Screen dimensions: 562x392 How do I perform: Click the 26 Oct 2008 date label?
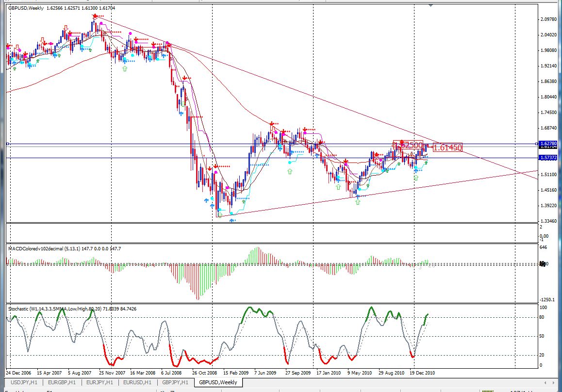pyautogui.click(x=204, y=373)
